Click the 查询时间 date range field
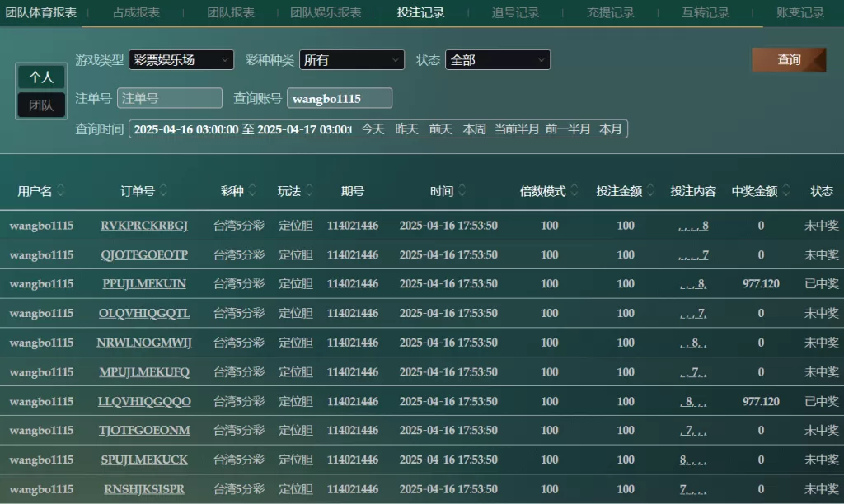Screen dimensions: 844x504 point(242,129)
